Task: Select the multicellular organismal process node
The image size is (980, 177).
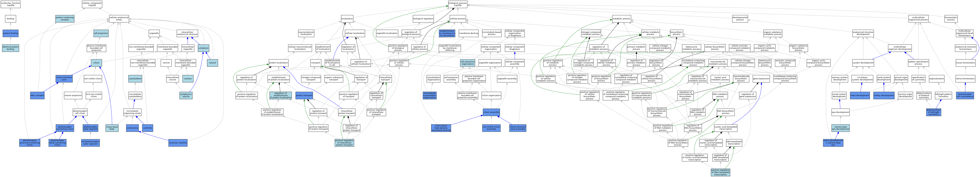Action: pyautogui.click(x=918, y=18)
